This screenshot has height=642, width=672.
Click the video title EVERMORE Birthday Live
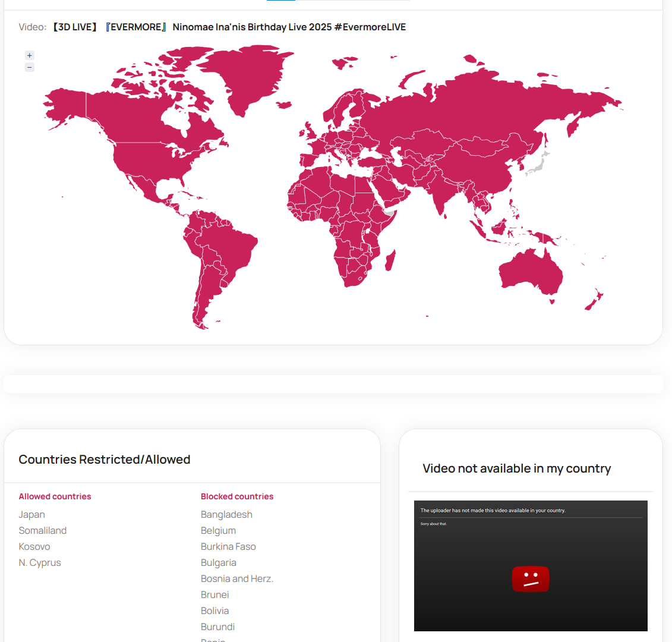coord(229,27)
